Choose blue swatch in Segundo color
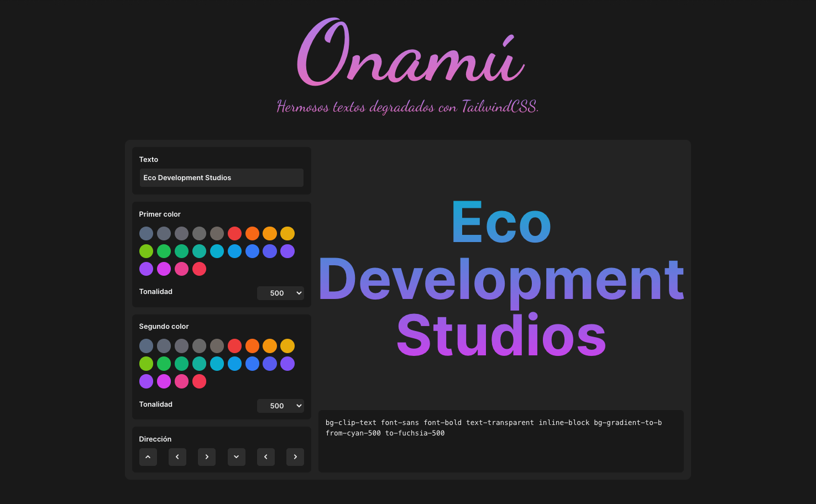This screenshot has height=504, width=816. pyautogui.click(x=252, y=364)
